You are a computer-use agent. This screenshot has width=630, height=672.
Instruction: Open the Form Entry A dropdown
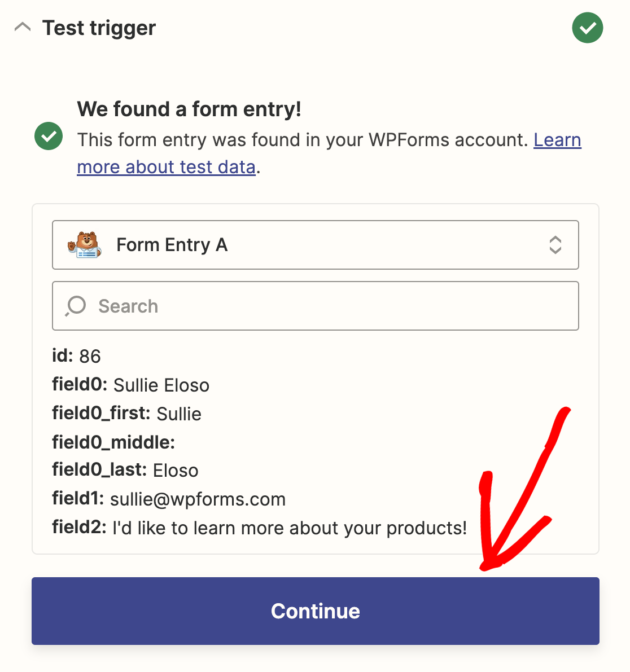[315, 245]
